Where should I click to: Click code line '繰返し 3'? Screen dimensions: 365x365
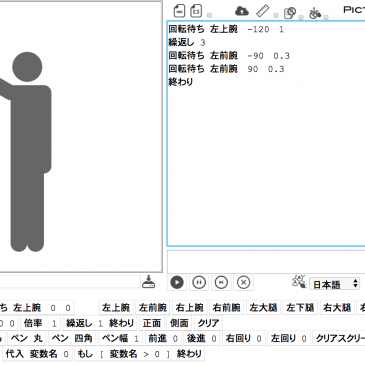click(187, 42)
